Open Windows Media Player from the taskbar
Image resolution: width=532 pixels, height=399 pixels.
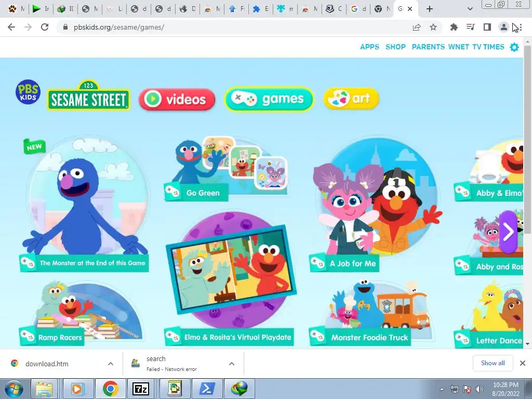[x=77, y=389]
